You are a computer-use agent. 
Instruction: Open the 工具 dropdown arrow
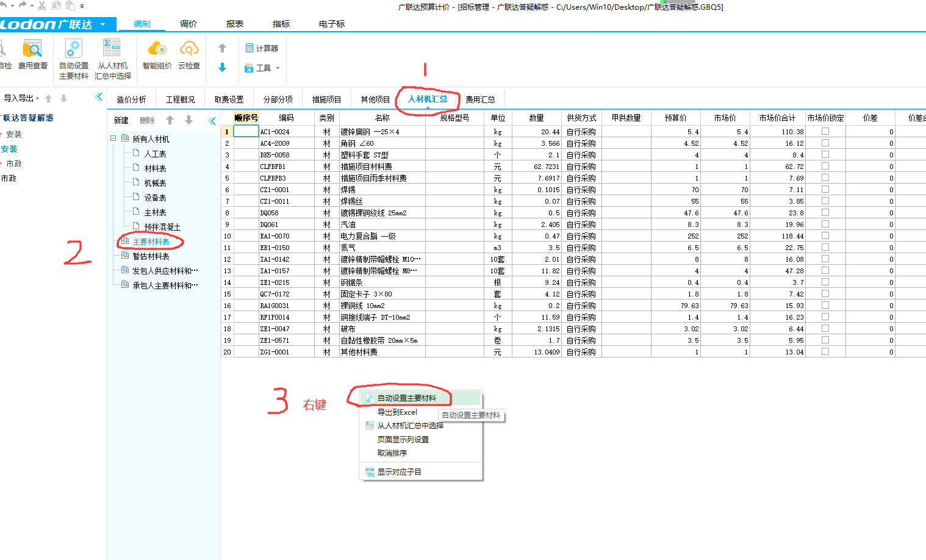click(278, 68)
